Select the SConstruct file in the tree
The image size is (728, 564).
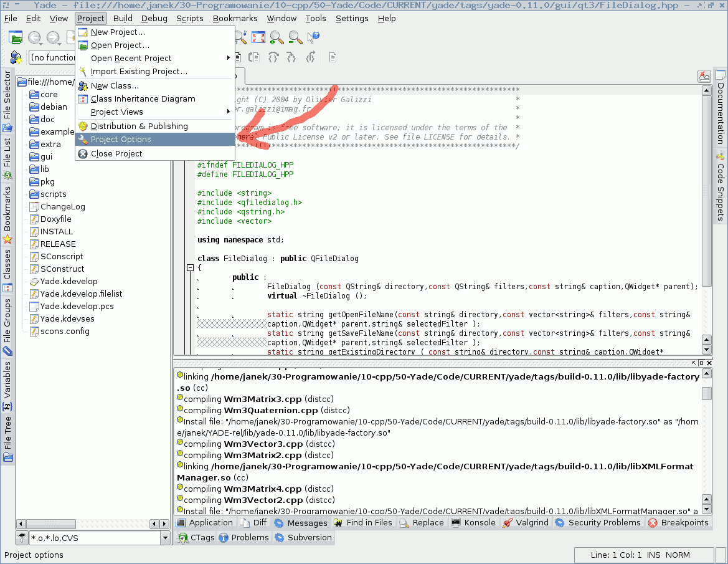click(x=62, y=269)
